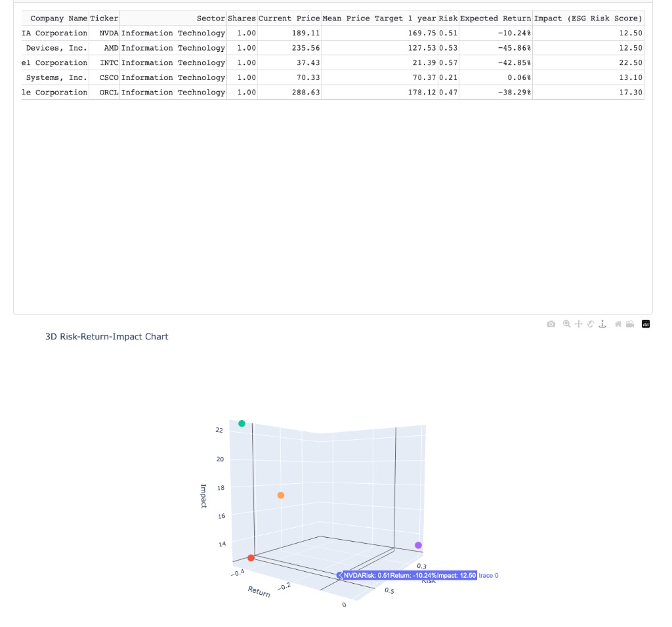Enable pan mode for the 3D chart
The image size is (672, 627).
(x=579, y=323)
